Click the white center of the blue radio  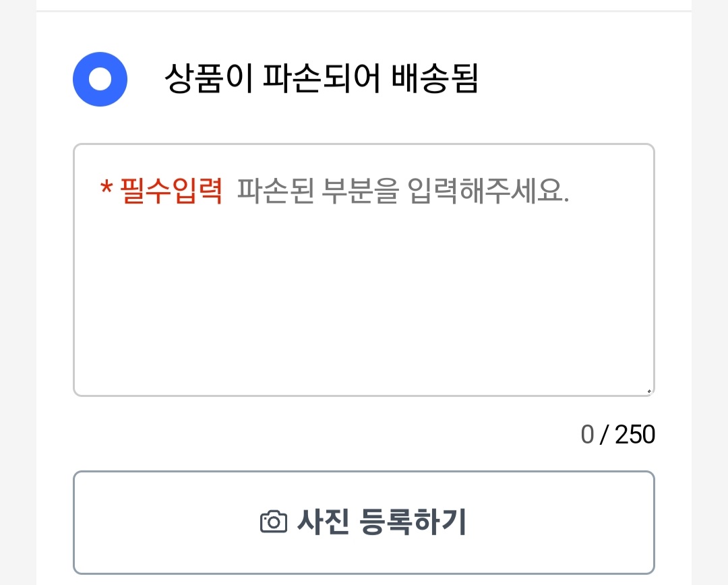[x=100, y=80]
